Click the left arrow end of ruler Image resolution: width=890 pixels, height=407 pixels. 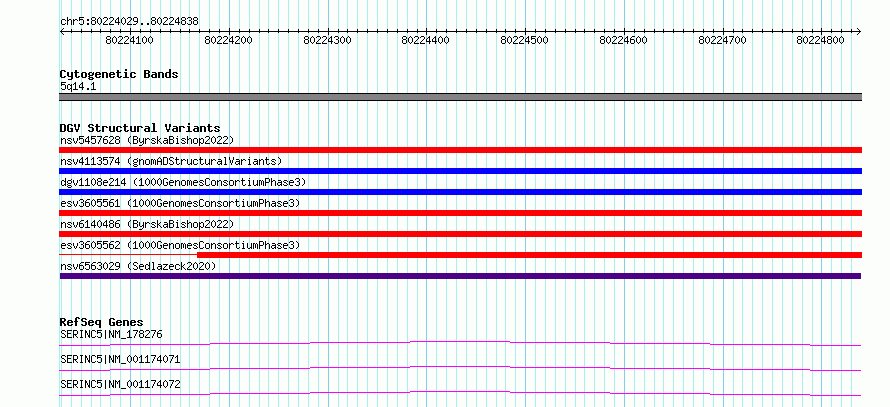(62, 31)
